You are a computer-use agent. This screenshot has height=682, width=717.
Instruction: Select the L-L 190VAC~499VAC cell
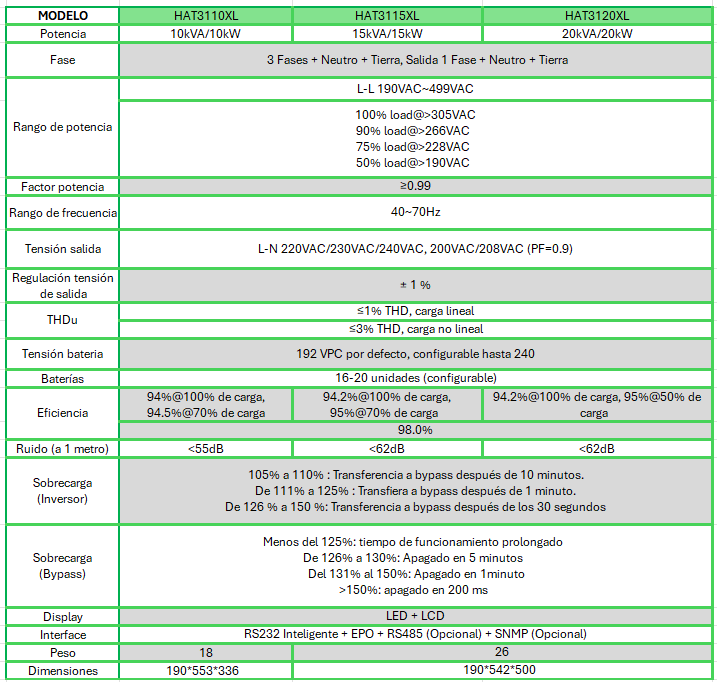(414, 88)
